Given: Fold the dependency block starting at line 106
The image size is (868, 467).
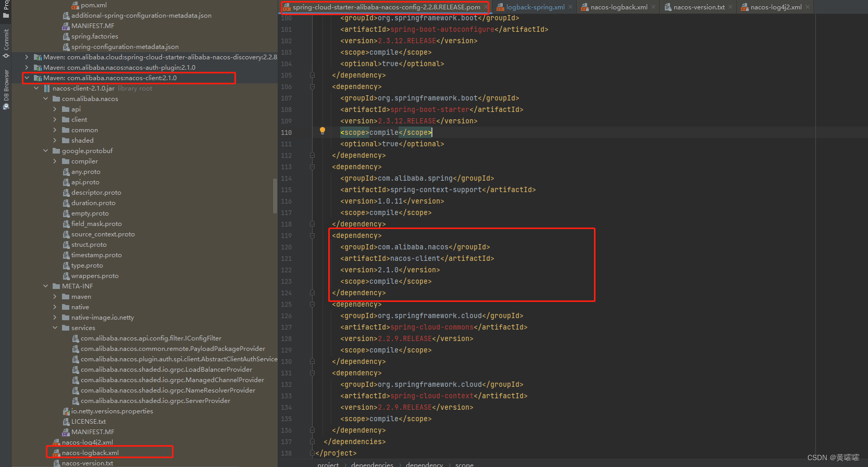Looking at the screenshot, I should tap(312, 87).
